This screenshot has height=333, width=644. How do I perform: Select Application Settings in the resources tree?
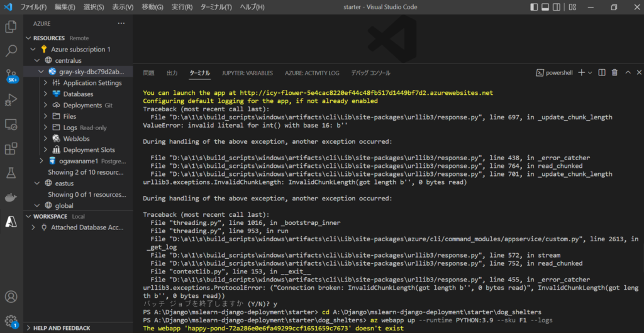click(x=92, y=83)
